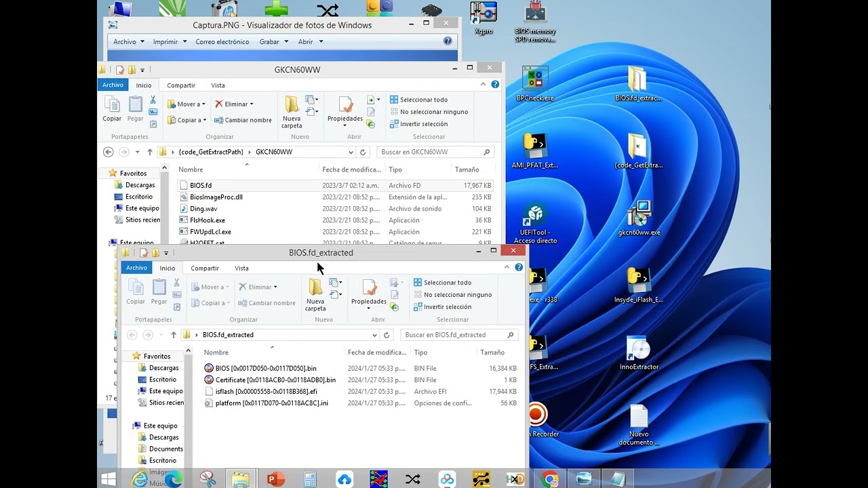
Task: Click Invertir selección in BIOS.fd_extracted ribbon
Action: 442,307
